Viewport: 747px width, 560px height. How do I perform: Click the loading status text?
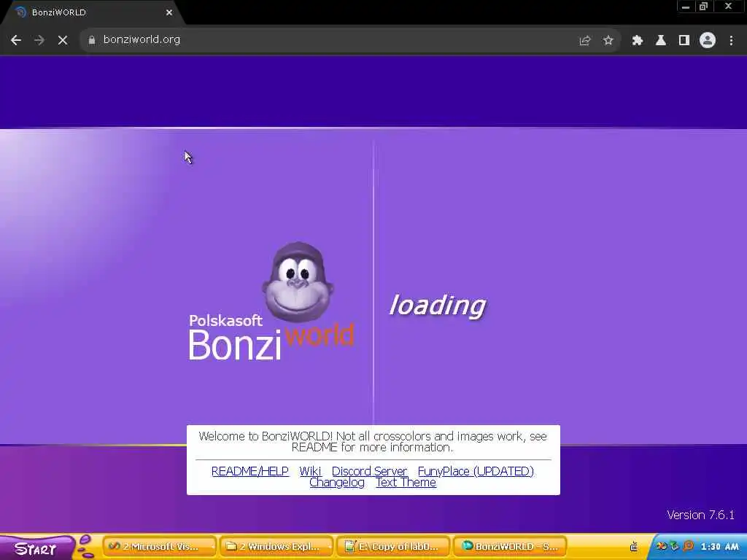click(x=438, y=305)
